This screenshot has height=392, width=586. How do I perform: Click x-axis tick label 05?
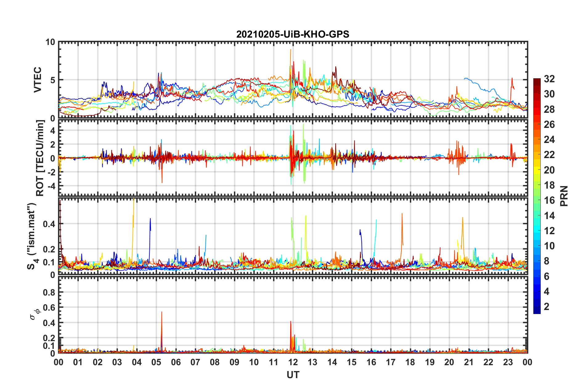pos(156,362)
